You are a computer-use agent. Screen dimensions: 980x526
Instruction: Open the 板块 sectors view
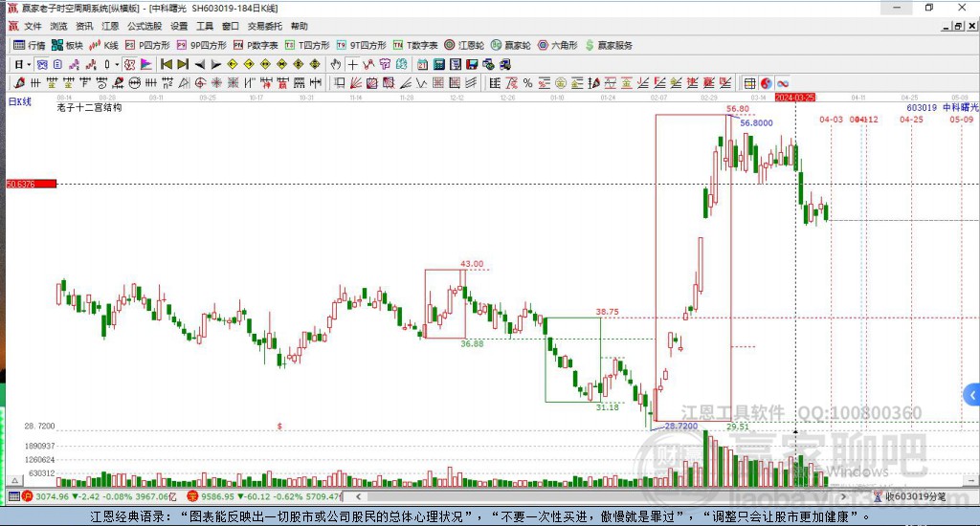pos(67,45)
